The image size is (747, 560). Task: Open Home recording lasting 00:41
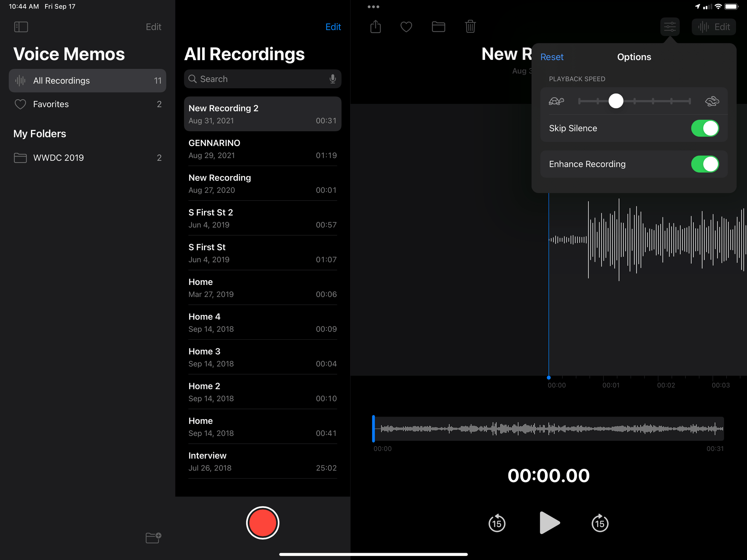click(263, 426)
